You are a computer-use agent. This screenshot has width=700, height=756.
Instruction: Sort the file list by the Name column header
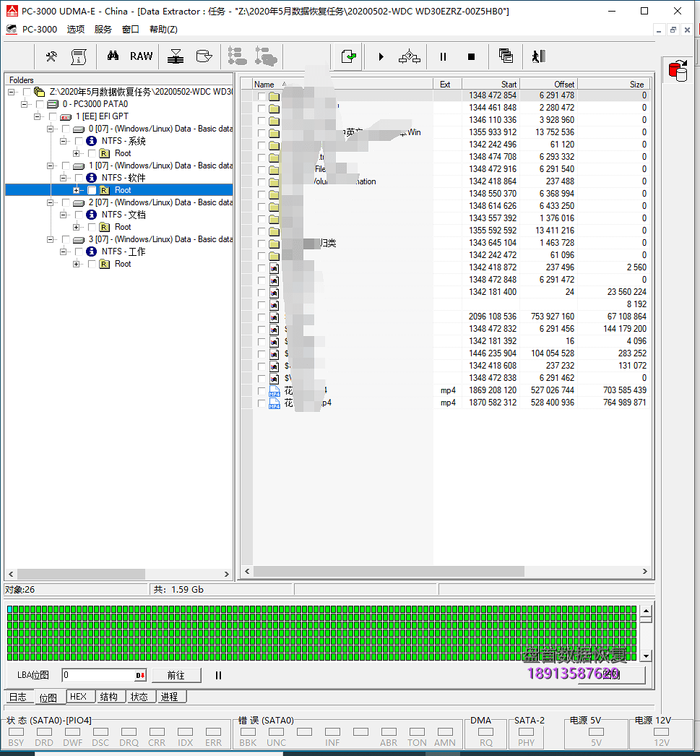[x=342, y=85]
